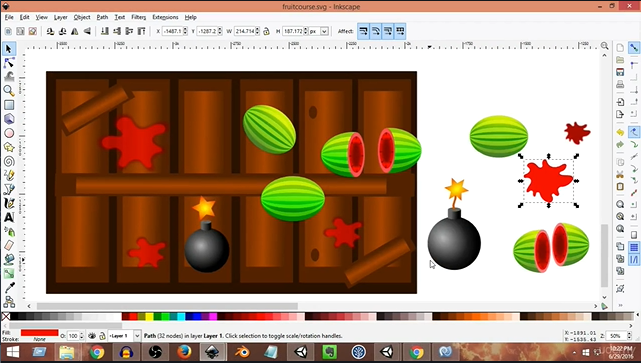Pick the 3D Box tool
641x363 pixels.
pos(9,119)
